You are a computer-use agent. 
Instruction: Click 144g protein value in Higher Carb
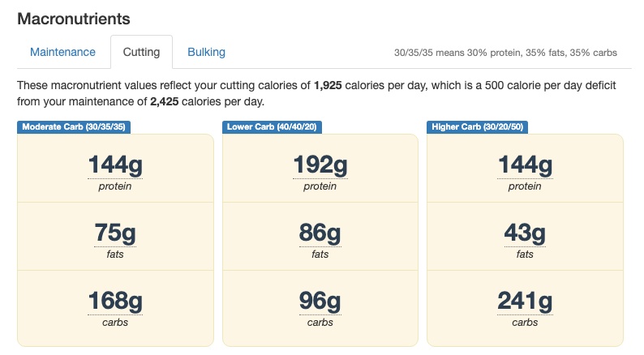(x=525, y=165)
